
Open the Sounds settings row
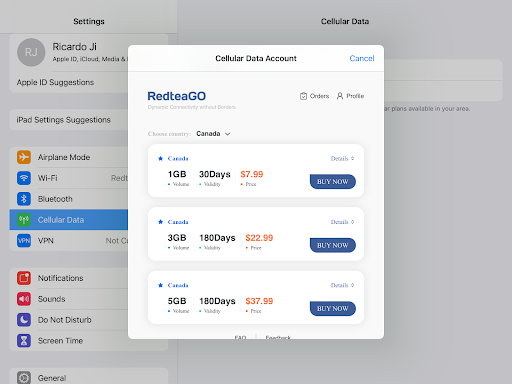coord(69,299)
